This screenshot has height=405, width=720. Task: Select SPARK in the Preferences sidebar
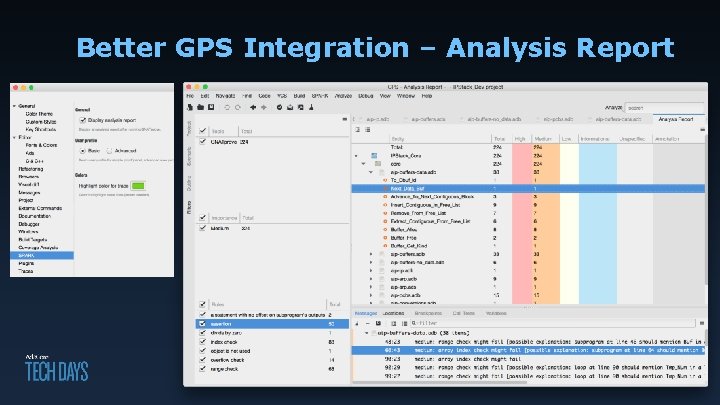pyautogui.click(x=42, y=255)
